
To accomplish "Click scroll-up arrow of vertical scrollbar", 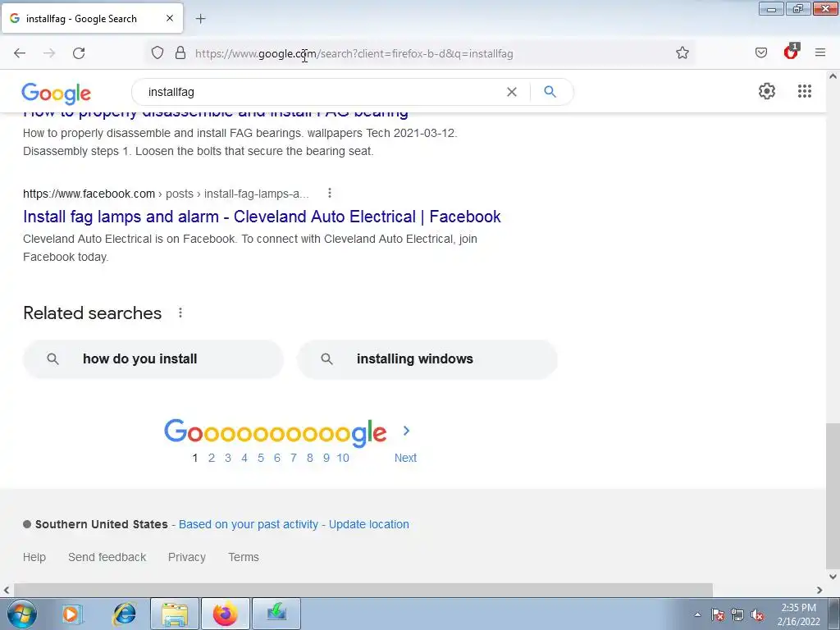I will pos(833,76).
